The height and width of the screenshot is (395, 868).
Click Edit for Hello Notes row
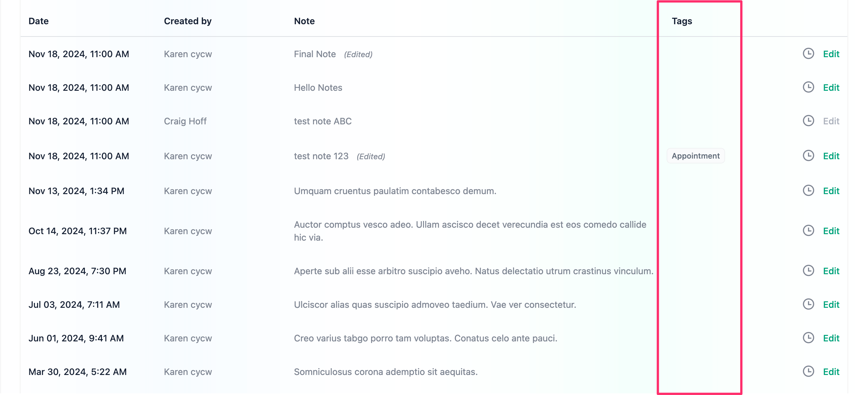pos(831,88)
